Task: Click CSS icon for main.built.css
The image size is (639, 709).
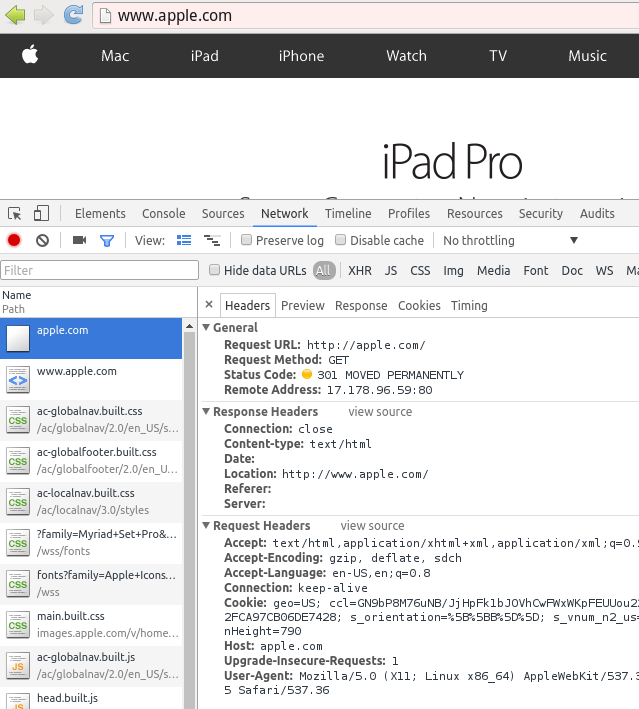Action: [x=18, y=625]
